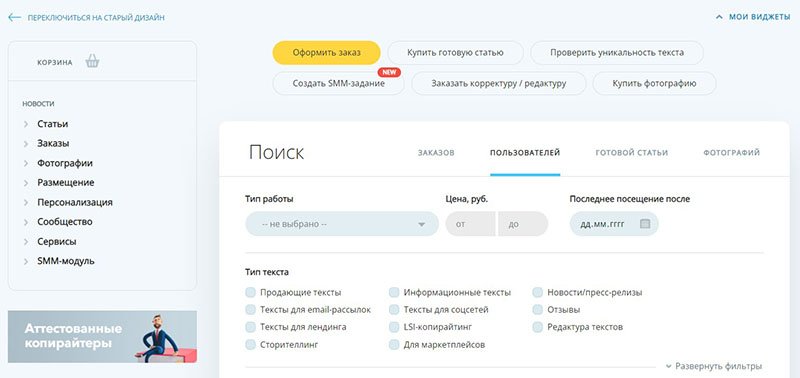Image resolution: width=800 pixels, height=378 pixels.
Task: Click the NEW badge on SMM-задание
Action: click(389, 72)
